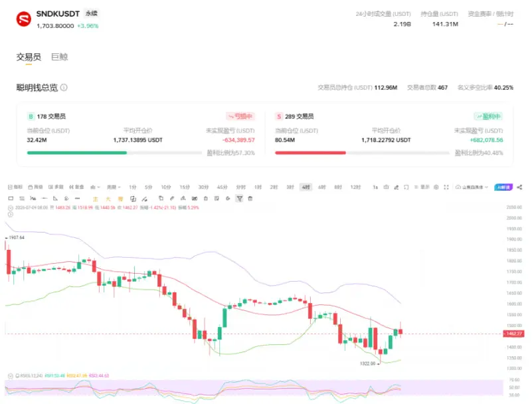Toggle the orange 主 marker button

click(96, 199)
